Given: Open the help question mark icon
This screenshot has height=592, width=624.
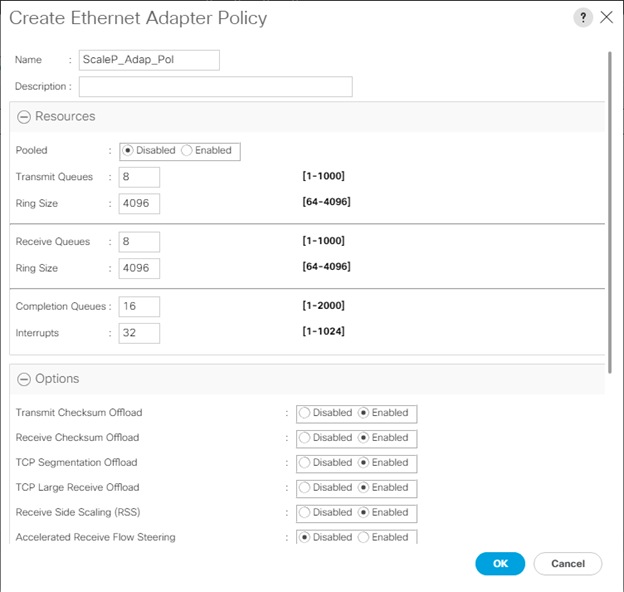Looking at the screenshot, I should click(583, 18).
